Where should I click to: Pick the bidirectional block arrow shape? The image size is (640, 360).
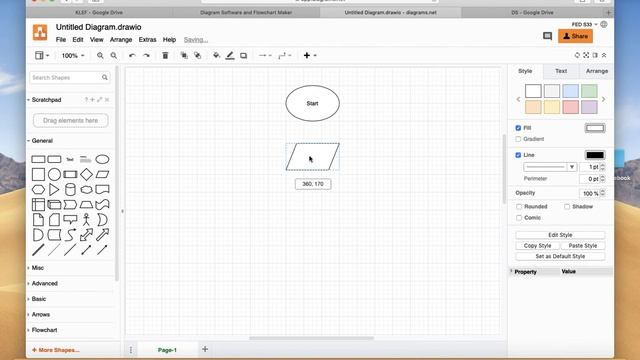click(x=86, y=235)
